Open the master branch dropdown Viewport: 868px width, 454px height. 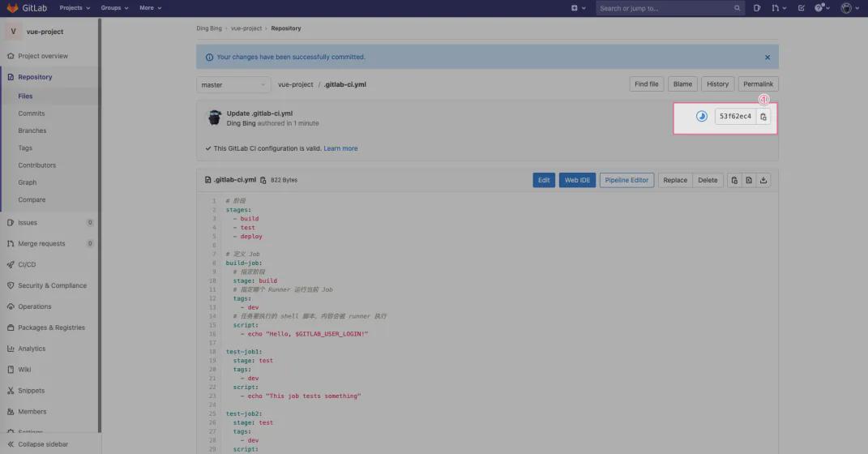pos(233,84)
